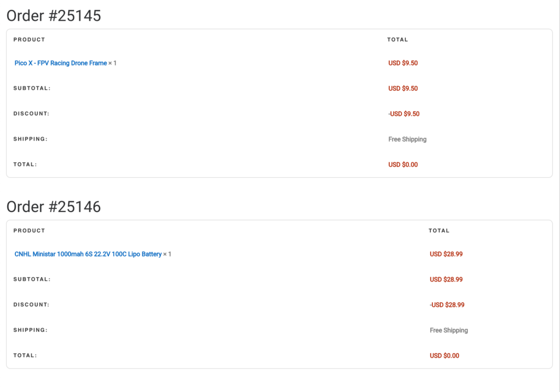The image size is (560, 392).
Task: Click the Order #25146 heading
Action: 54,207
